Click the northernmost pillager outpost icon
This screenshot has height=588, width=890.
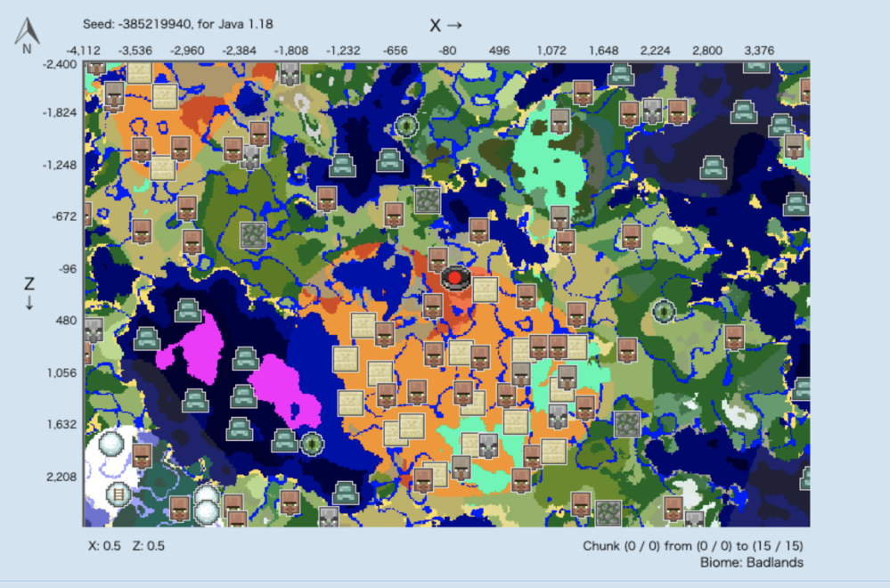coord(290,74)
